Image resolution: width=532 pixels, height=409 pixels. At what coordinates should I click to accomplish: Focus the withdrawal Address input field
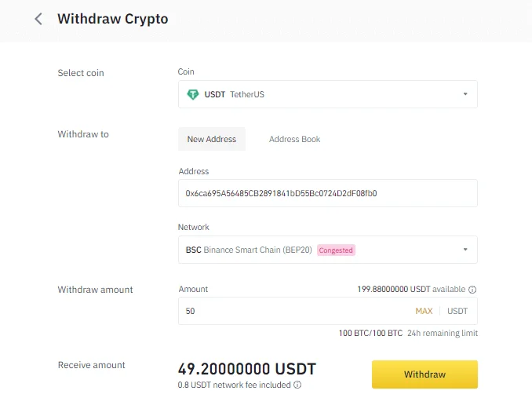(x=328, y=193)
